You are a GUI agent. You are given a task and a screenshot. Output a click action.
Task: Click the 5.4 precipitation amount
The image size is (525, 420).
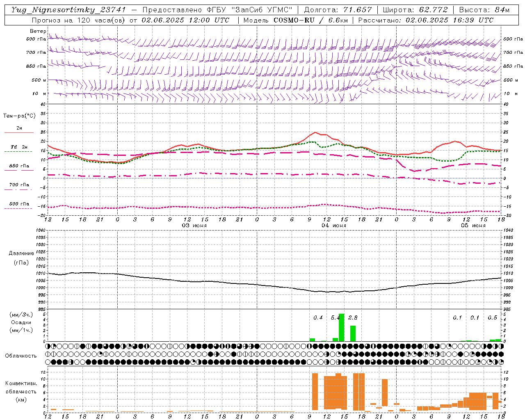click(336, 318)
